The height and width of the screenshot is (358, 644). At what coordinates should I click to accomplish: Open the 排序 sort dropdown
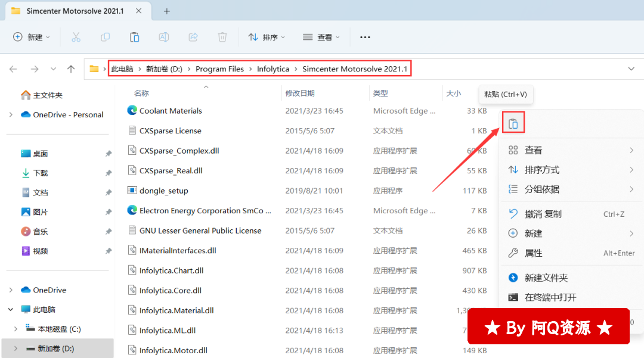[267, 37]
